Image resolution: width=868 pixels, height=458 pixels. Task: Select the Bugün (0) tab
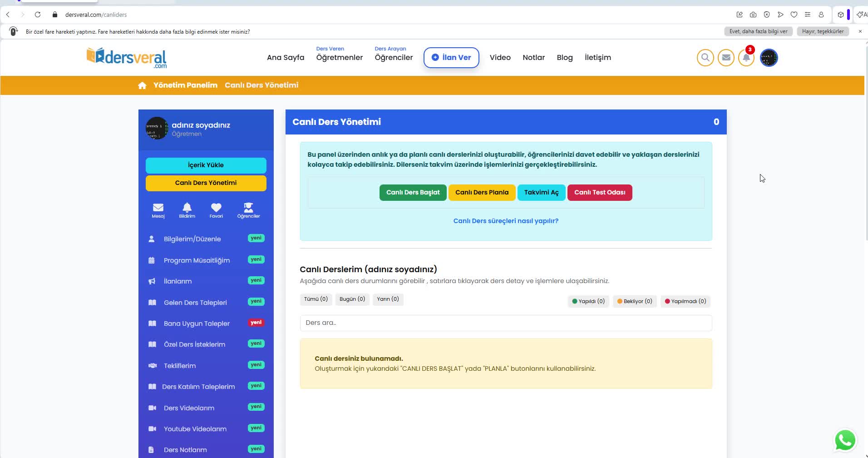(x=352, y=299)
